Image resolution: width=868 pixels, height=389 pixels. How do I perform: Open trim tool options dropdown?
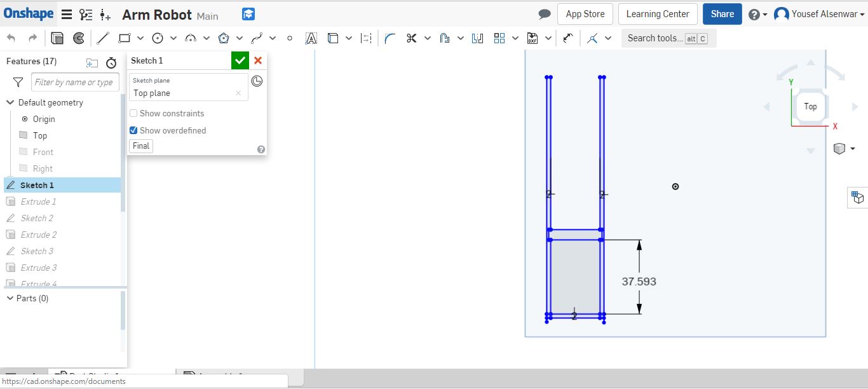click(x=427, y=38)
